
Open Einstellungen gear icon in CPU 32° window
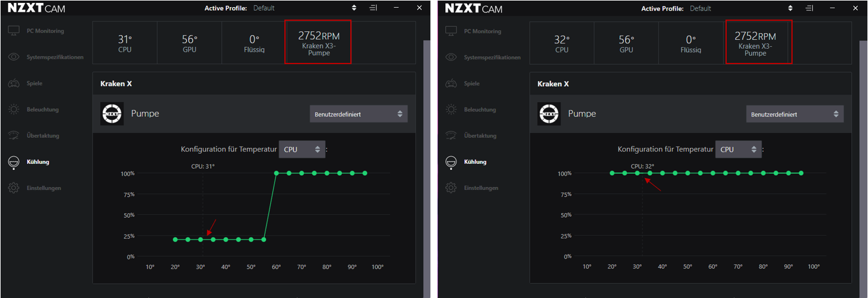tap(451, 188)
